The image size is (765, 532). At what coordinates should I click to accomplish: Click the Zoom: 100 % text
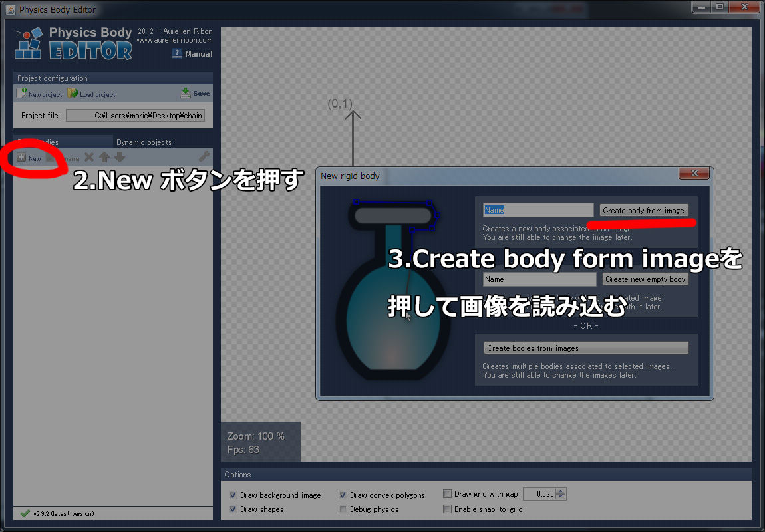tap(255, 436)
